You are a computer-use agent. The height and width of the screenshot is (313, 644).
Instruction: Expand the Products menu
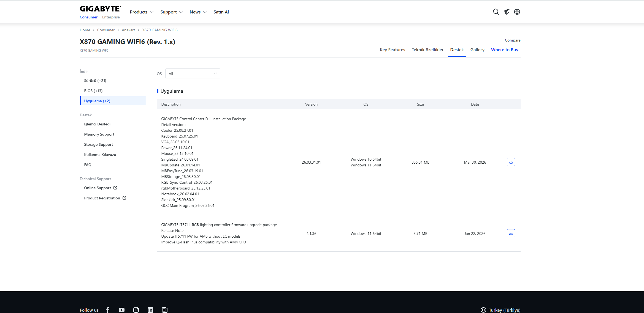click(141, 12)
